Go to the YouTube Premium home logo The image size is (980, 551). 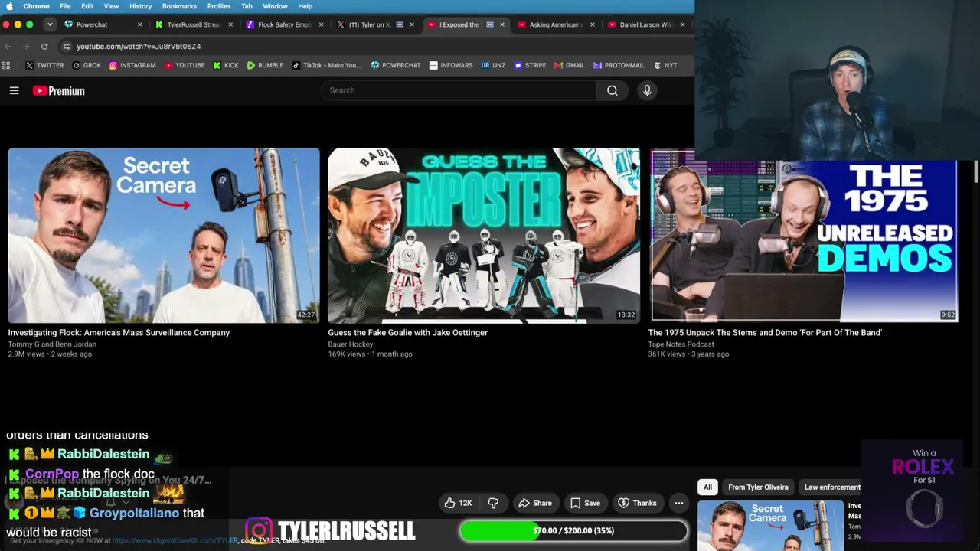58,91
